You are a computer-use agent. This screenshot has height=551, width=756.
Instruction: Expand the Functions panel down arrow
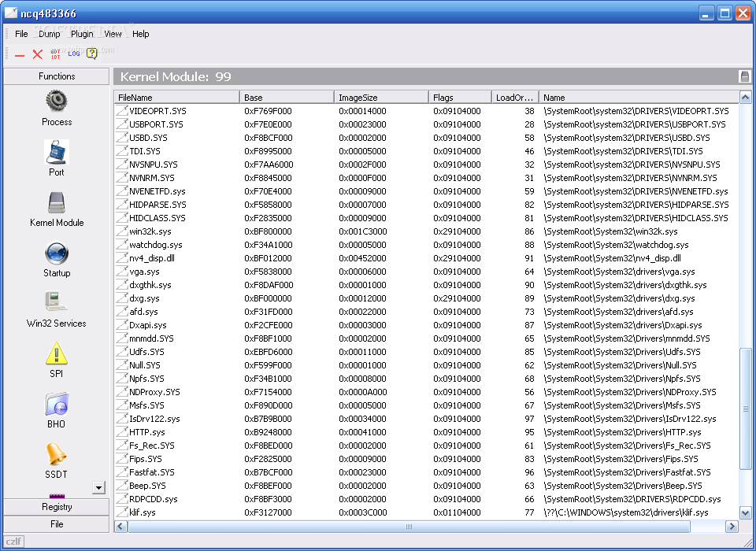(98, 488)
